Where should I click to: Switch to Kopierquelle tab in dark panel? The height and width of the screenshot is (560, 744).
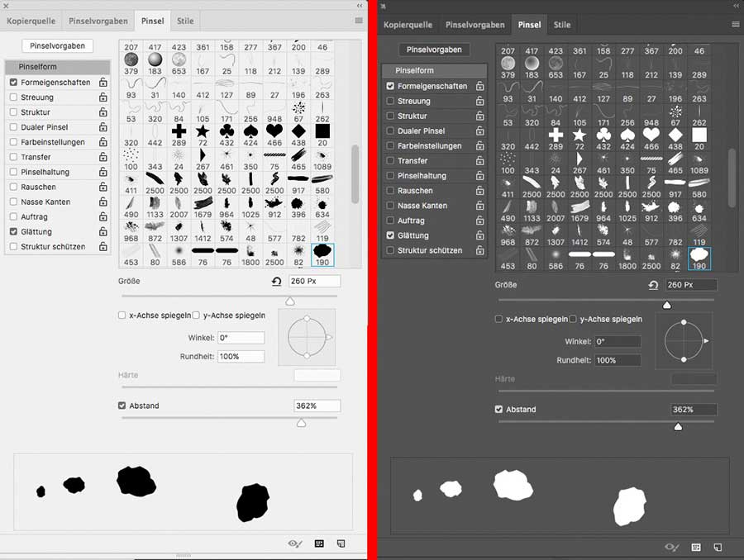click(x=408, y=25)
